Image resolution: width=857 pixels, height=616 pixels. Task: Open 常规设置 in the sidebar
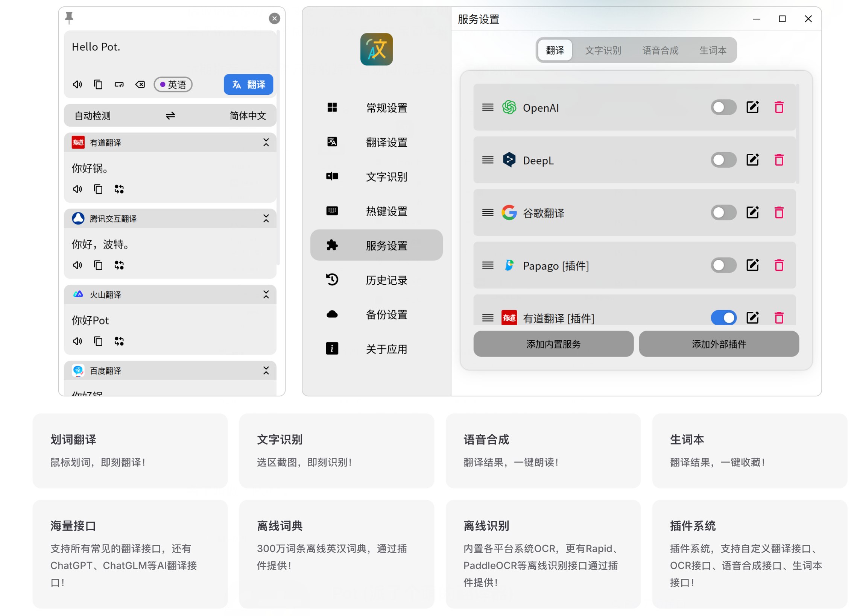376,108
